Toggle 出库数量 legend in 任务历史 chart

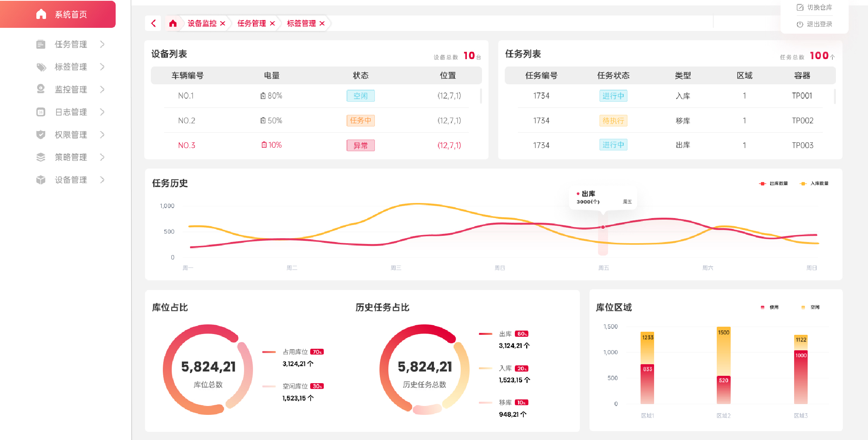(773, 184)
